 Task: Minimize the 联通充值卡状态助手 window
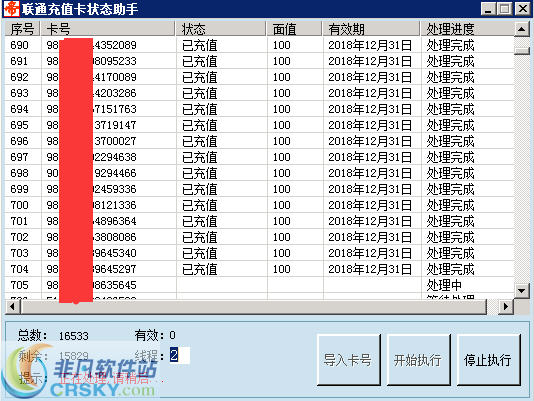pos(488,9)
